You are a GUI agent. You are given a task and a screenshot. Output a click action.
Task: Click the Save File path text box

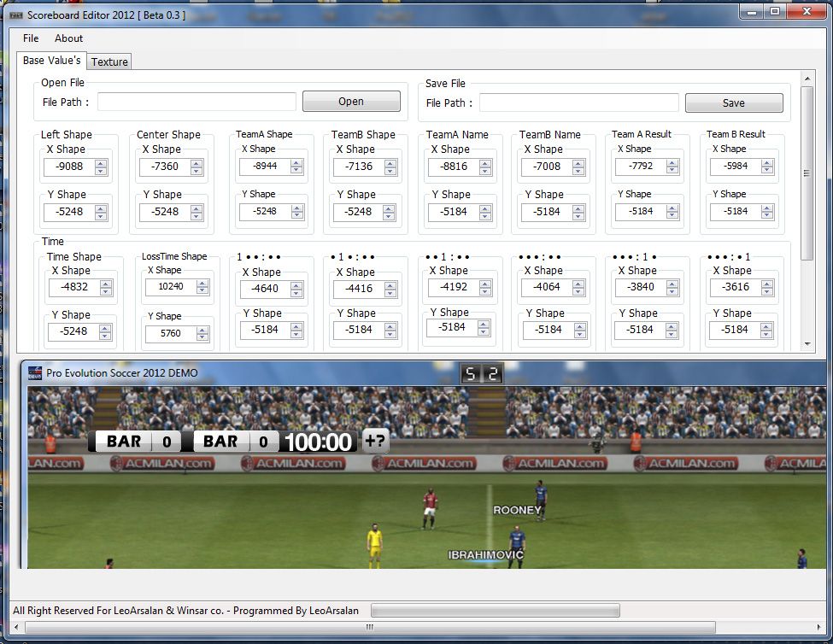pos(578,102)
